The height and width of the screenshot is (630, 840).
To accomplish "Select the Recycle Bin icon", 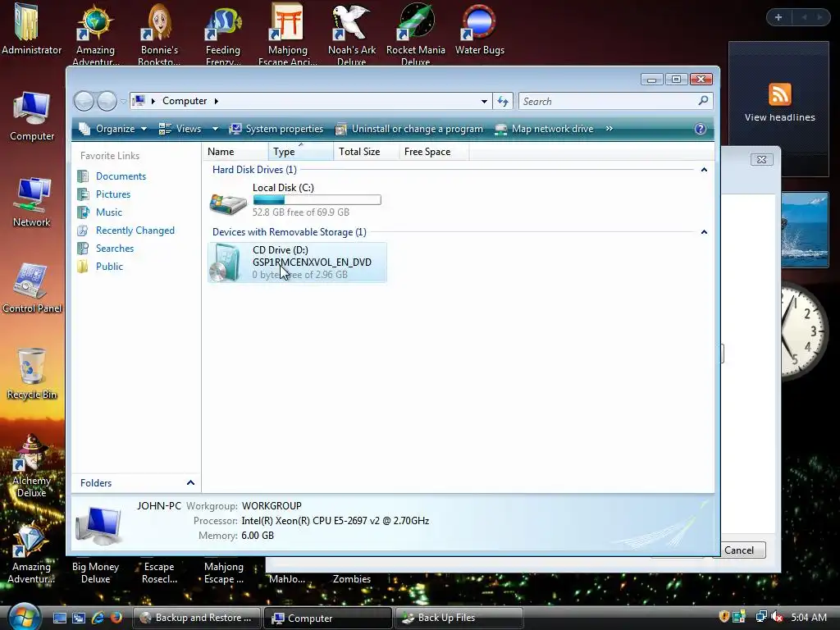I will coord(32,374).
